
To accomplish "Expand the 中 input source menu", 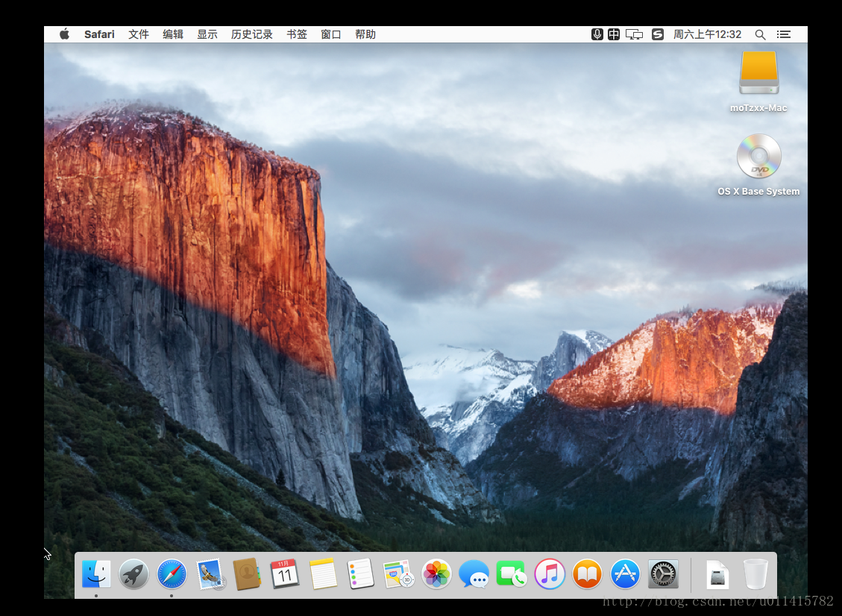I will click(x=614, y=34).
